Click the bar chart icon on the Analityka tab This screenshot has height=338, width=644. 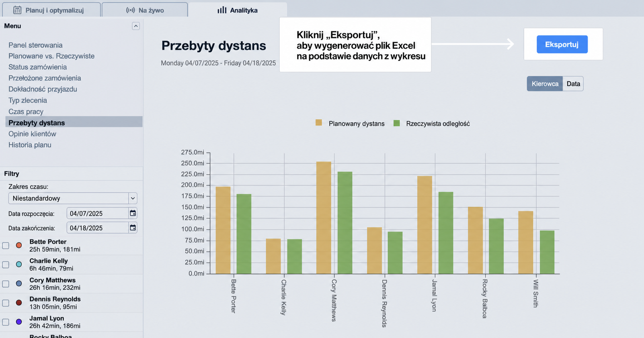[x=222, y=10]
